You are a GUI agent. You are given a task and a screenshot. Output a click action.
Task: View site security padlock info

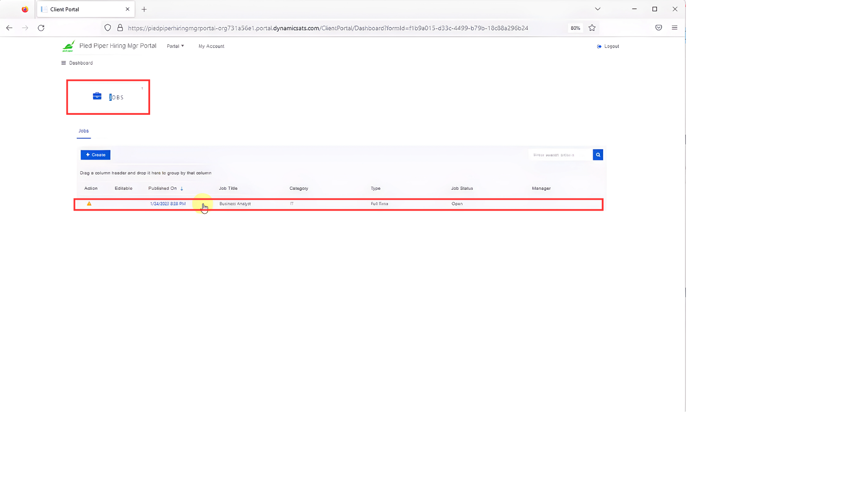tap(120, 28)
